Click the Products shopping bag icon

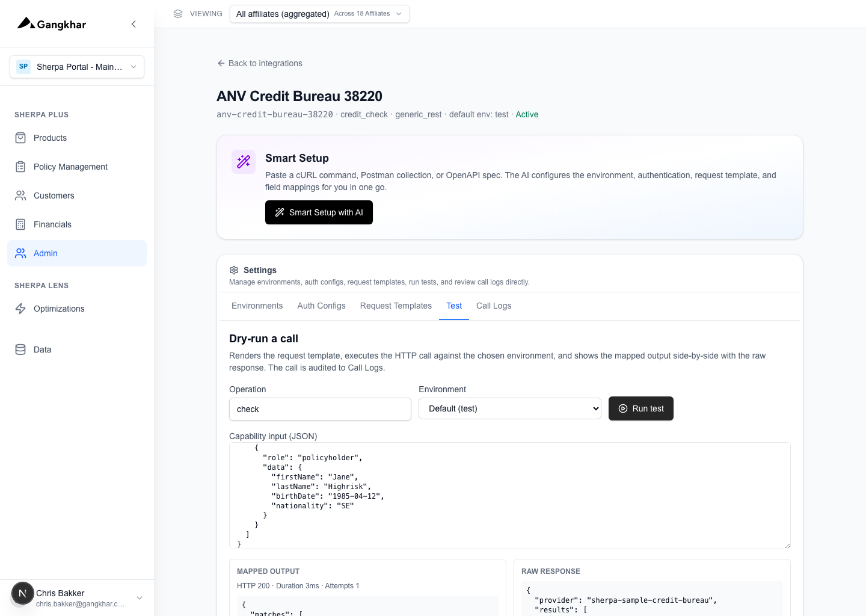click(20, 138)
